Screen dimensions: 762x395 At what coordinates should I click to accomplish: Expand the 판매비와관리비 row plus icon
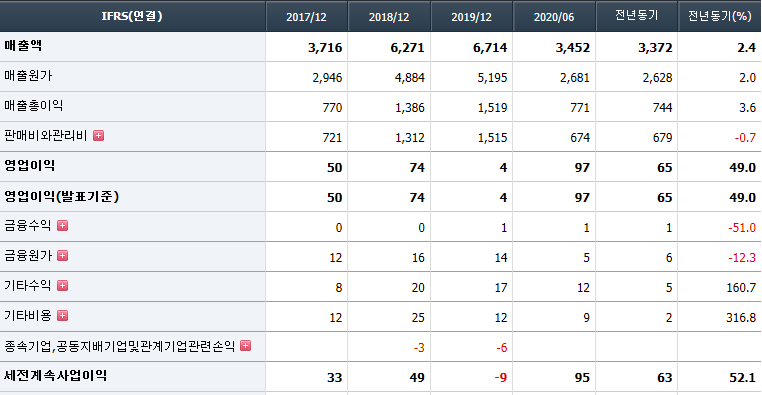point(99,136)
